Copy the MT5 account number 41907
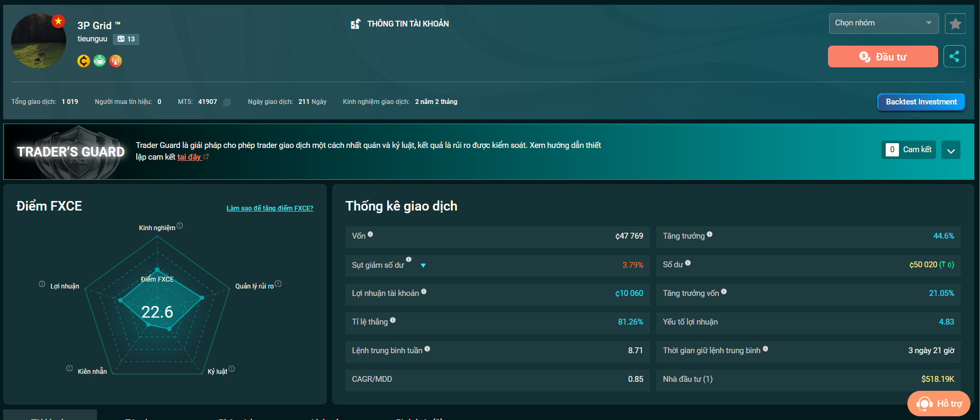Screen dimensions: 980x420 coord(227,102)
